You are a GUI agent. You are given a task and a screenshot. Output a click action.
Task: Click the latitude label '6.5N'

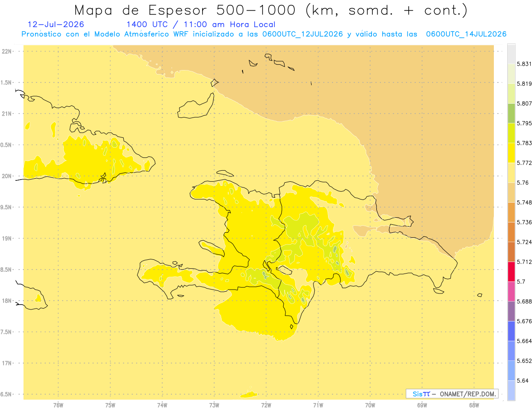(6, 395)
